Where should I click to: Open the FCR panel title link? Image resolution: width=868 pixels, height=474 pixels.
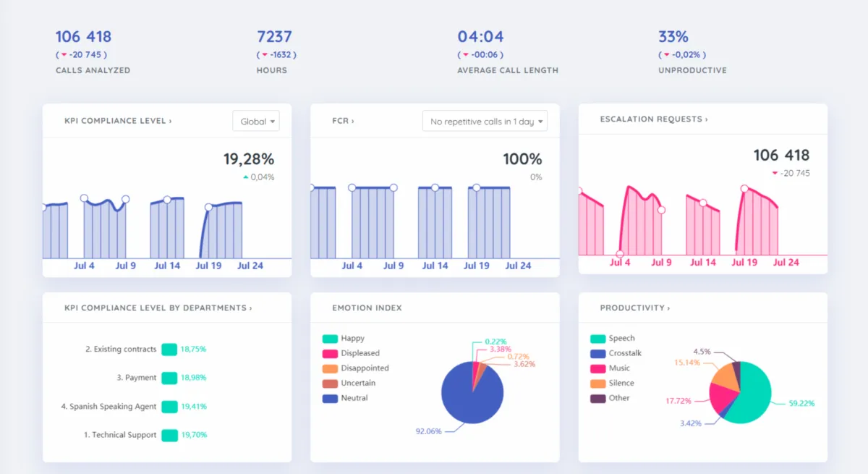click(x=343, y=121)
